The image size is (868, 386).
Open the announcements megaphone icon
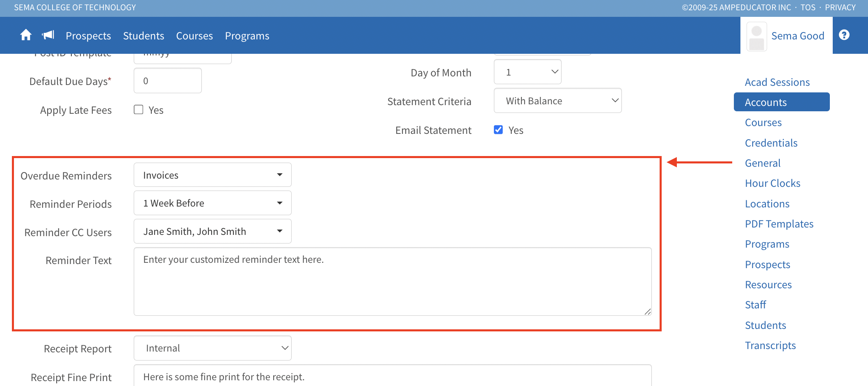click(48, 35)
